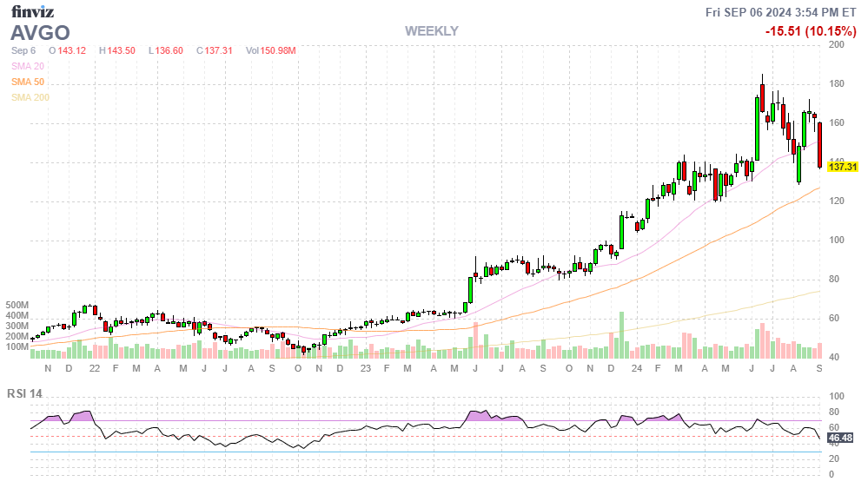The height and width of the screenshot is (488, 868).
Task: Click the latest red candle at chart's right edge
Action: (819, 145)
